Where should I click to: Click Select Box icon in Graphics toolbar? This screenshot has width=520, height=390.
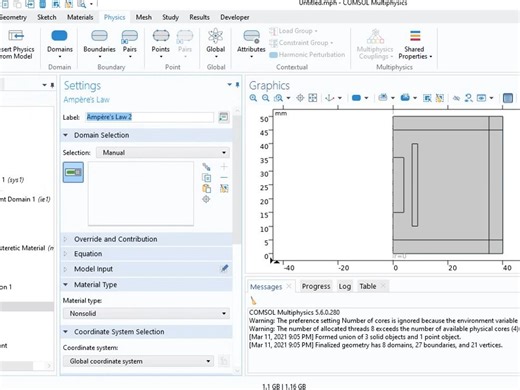click(x=427, y=98)
